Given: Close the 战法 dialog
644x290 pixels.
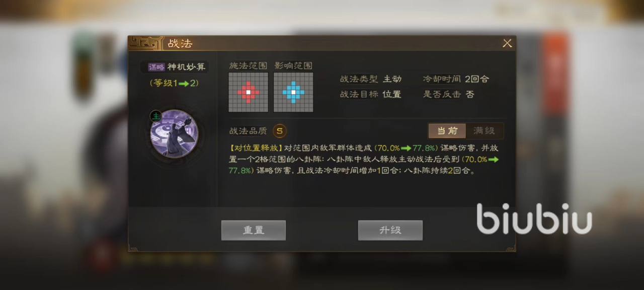Looking at the screenshot, I should 507,43.
